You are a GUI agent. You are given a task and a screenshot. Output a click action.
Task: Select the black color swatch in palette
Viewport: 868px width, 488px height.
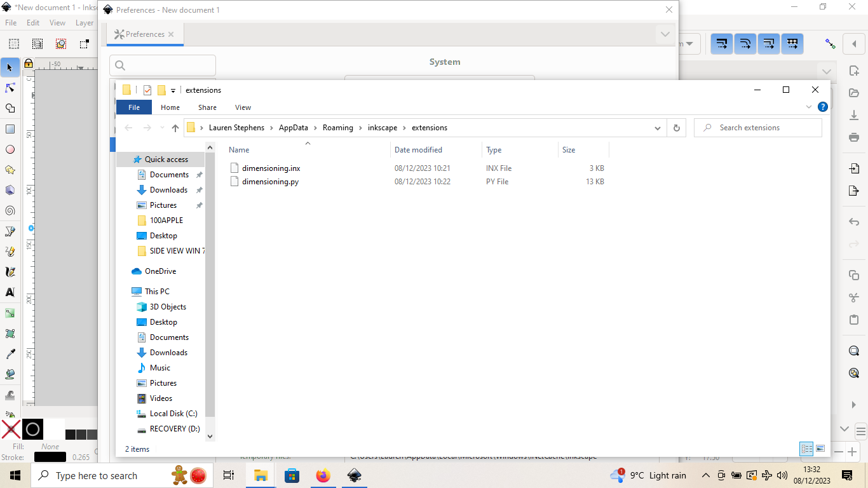tap(33, 430)
